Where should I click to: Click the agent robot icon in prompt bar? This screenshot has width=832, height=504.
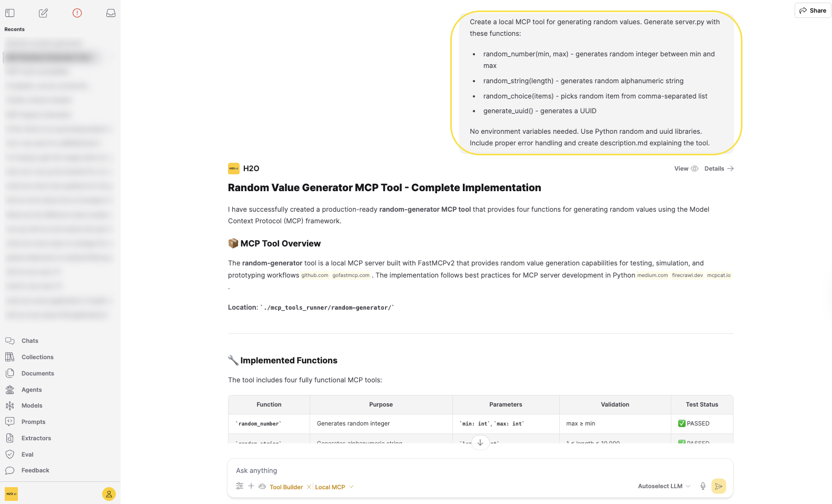pyautogui.click(x=262, y=486)
